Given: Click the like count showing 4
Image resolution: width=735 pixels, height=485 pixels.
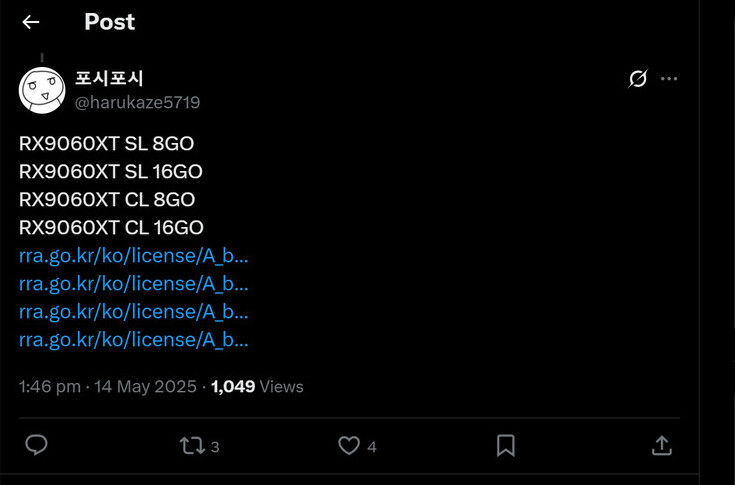Looking at the screenshot, I should [x=372, y=447].
